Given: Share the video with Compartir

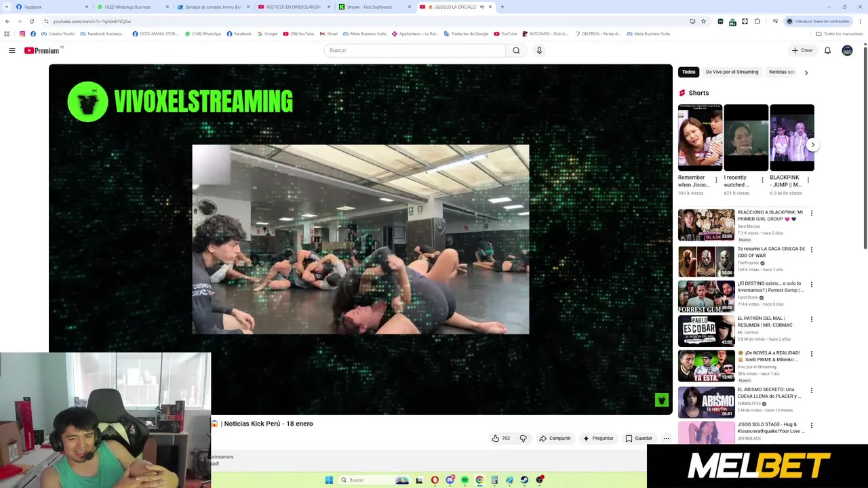Looking at the screenshot, I should tap(555, 439).
